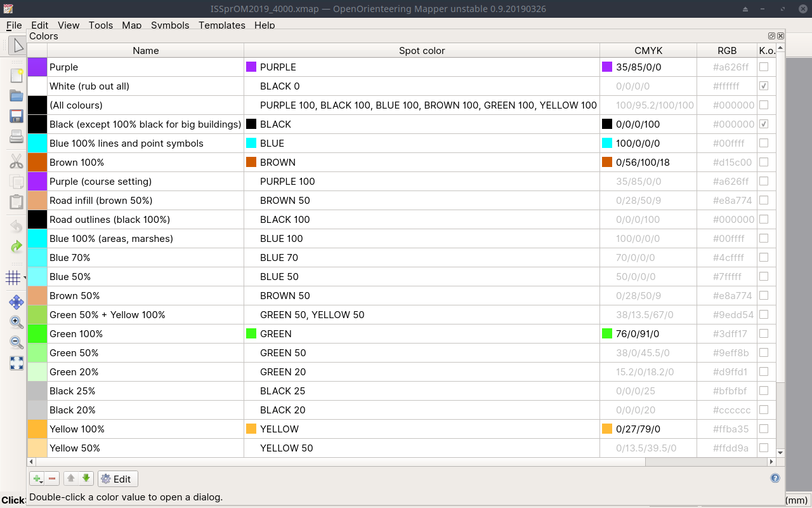Screen dimensions: 812x508
Task: Click the Spot color column header
Action: click(422, 50)
